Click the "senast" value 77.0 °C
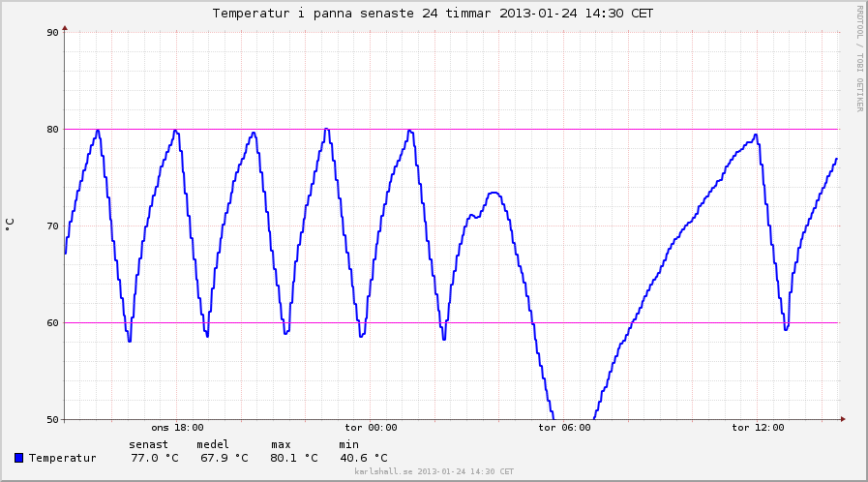Viewport: 868px width, 482px height. coord(154,458)
